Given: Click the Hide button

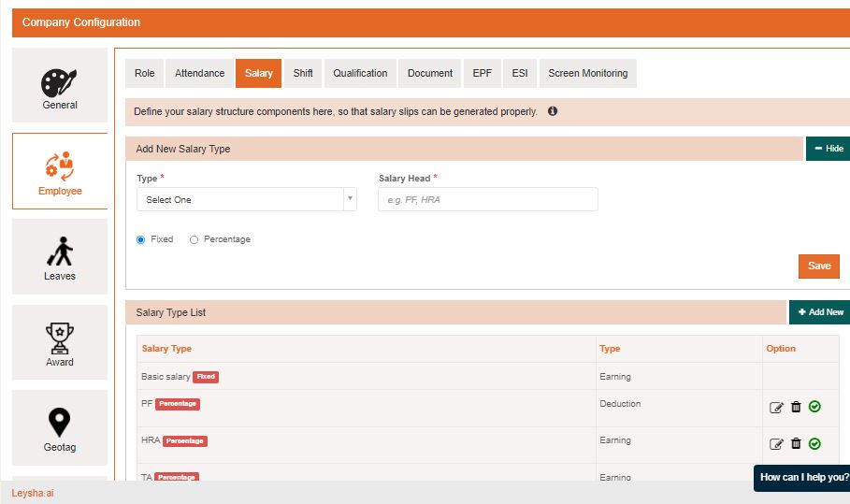Looking at the screenshot, I should point(828,149).
